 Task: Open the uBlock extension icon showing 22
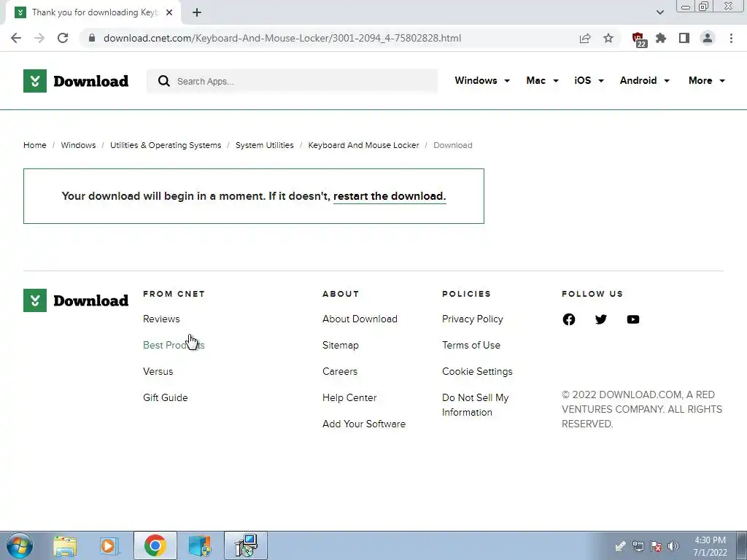click(639, 39)
